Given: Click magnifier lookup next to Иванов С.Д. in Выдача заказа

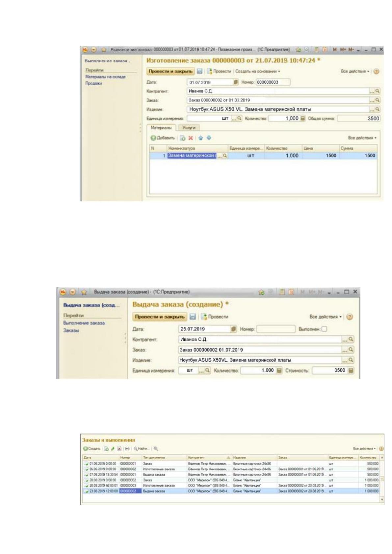Looking at the screenshot, I should click(351, 339).
